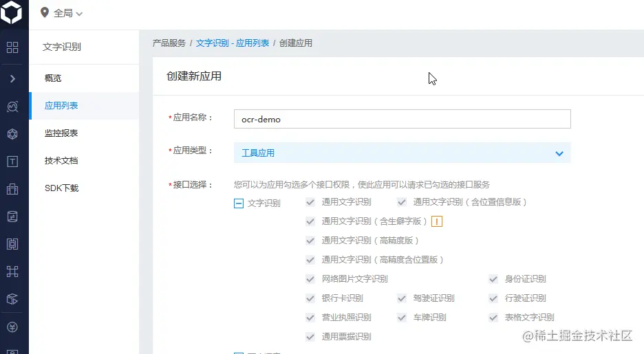Screen dimensions: 644x354
Task: Click the Baidu Cloud cube logo
Action: [11, 12]
